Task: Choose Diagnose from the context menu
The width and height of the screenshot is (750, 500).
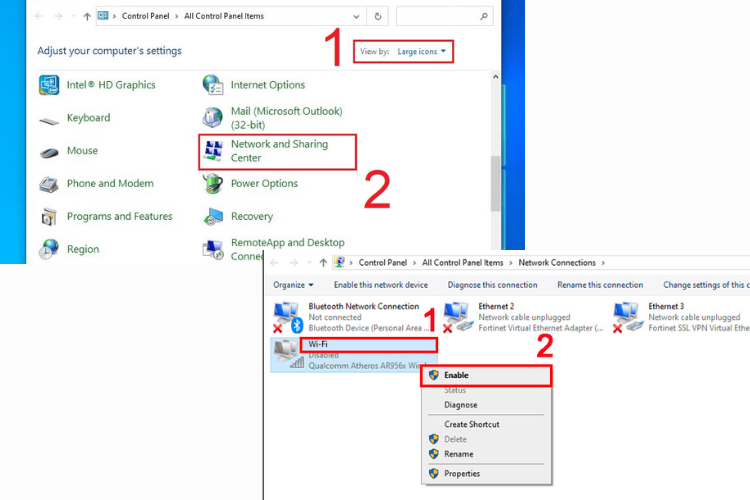Action: click(486, 405)
